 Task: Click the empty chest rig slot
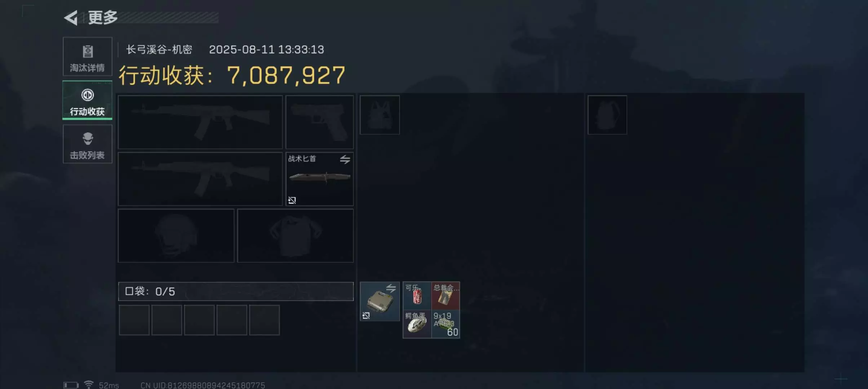(x=380, y=115)
